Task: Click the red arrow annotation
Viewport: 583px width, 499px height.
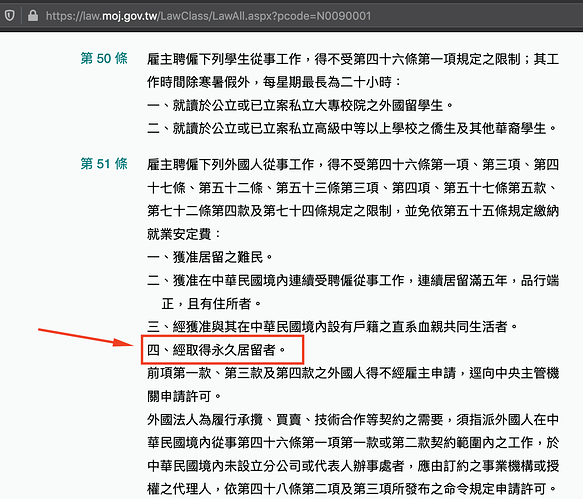Action: [86, 338]
